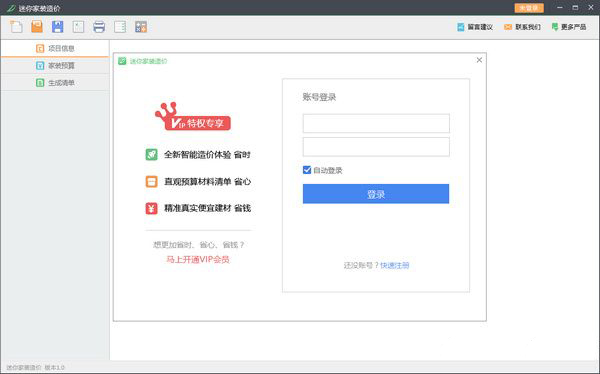Click the printer toolbar icon

[99, 27]
